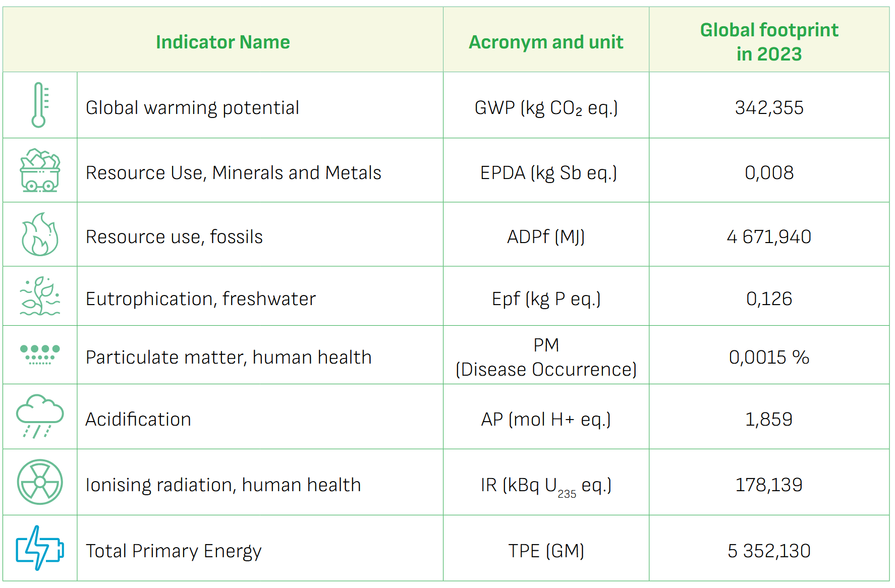Select the 342,355 footprint value
Viewport: 895px width, 588px height.
[769, 108]
